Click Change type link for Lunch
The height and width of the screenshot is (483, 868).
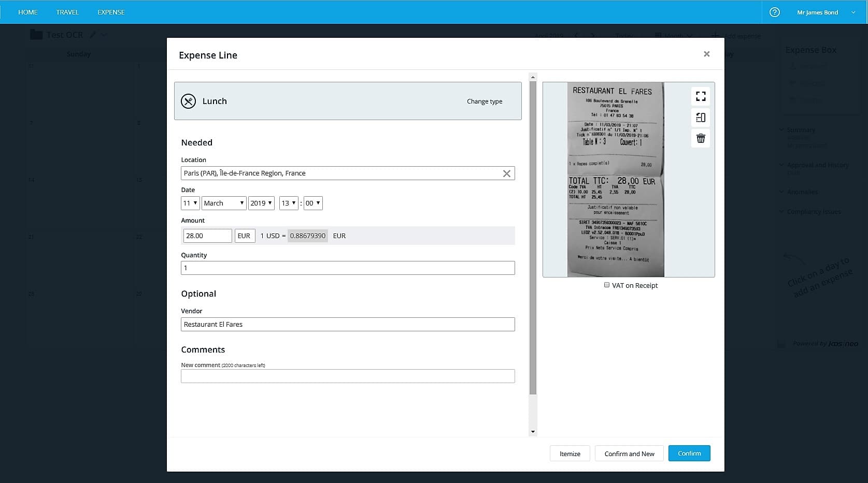click(485, 101)
